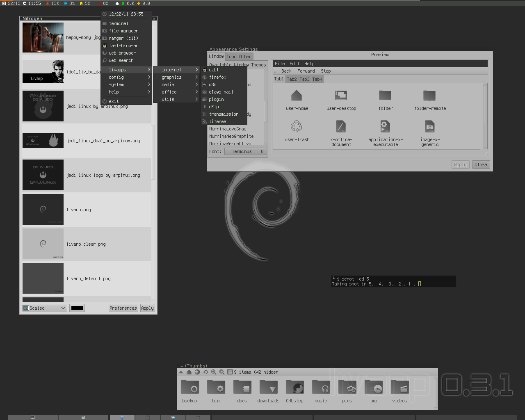
Task: Open the Edit menu in preview
Action: point(294,64)
